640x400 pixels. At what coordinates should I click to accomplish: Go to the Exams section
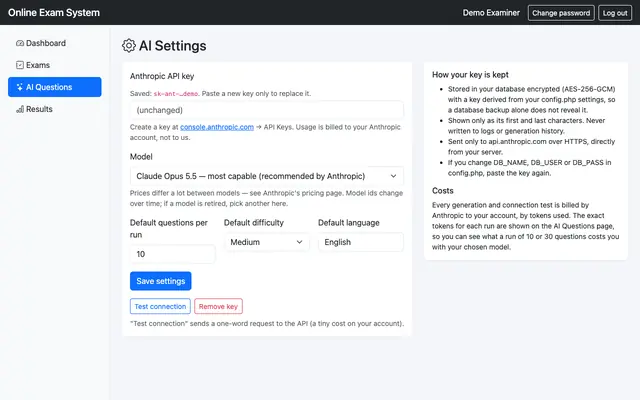click(55, 65)
